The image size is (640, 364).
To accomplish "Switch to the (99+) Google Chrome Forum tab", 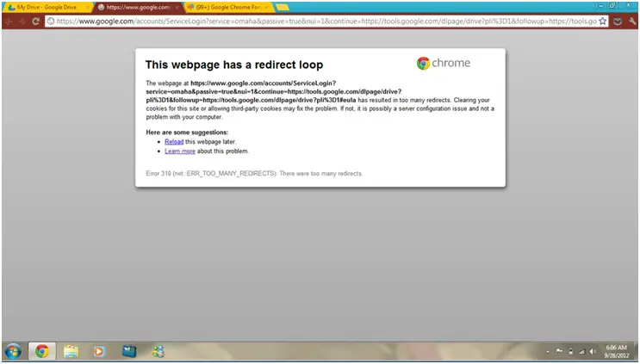I will (227, 8).
